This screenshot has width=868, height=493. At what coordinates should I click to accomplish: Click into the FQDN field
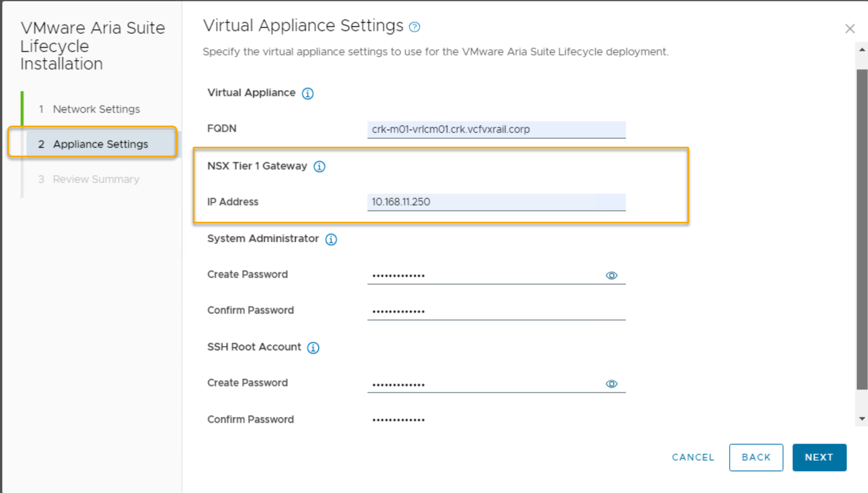(496, 130)
